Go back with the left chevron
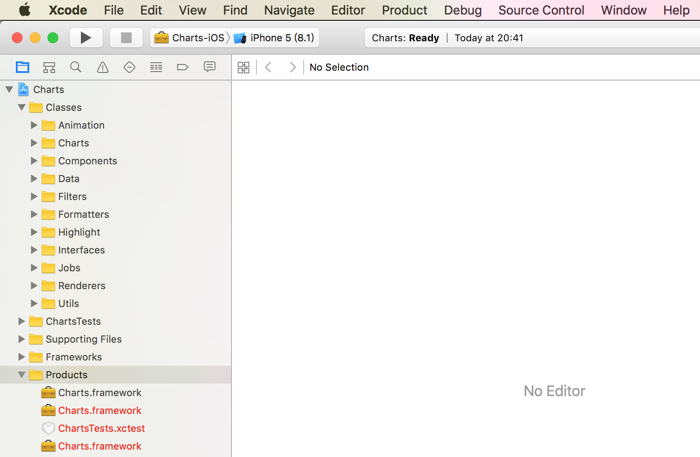The width and height of the screenshot is (700, 457). (268, 67)
